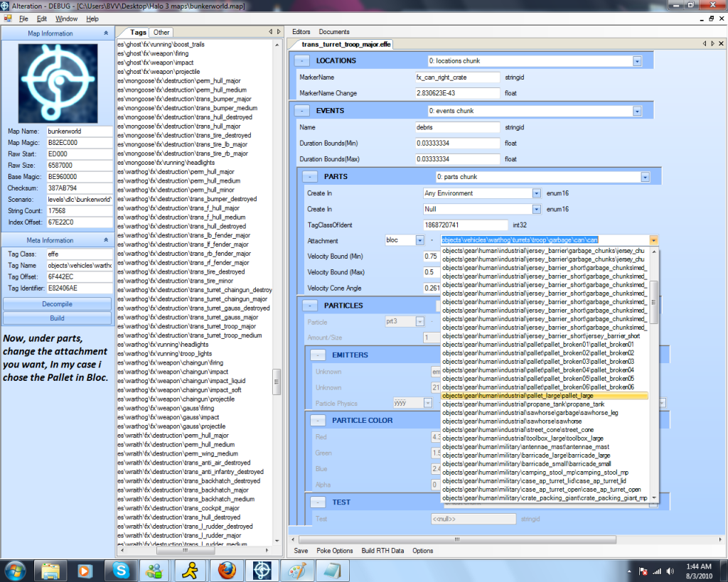This screenshot has height=582, width=728.
Task: Click the network signal tray icon
Action: click(x=657, y=571)
